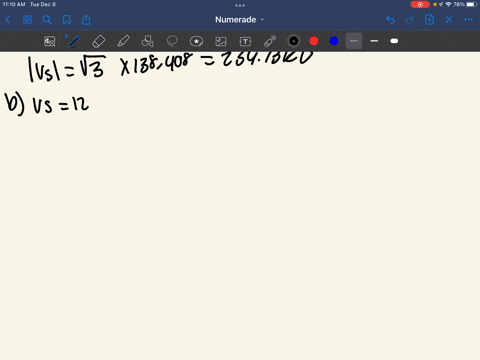
Task: Select the Text box tool
Action: 245,41
